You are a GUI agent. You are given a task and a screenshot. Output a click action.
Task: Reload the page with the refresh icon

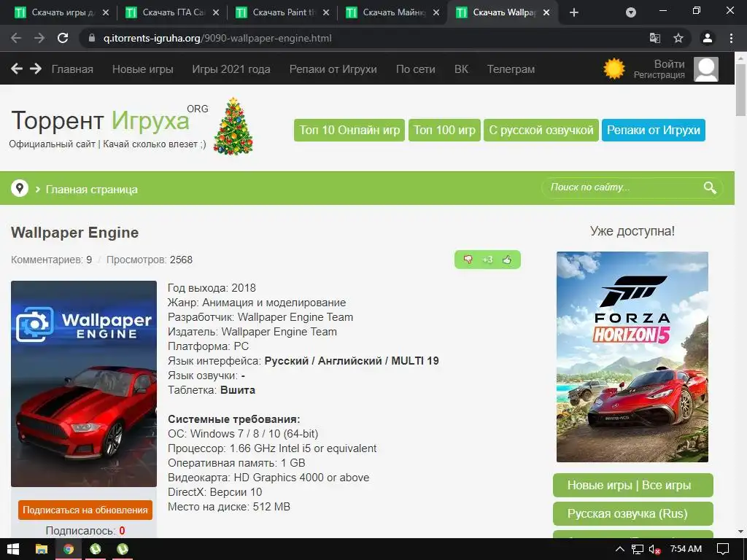(63, 38)
